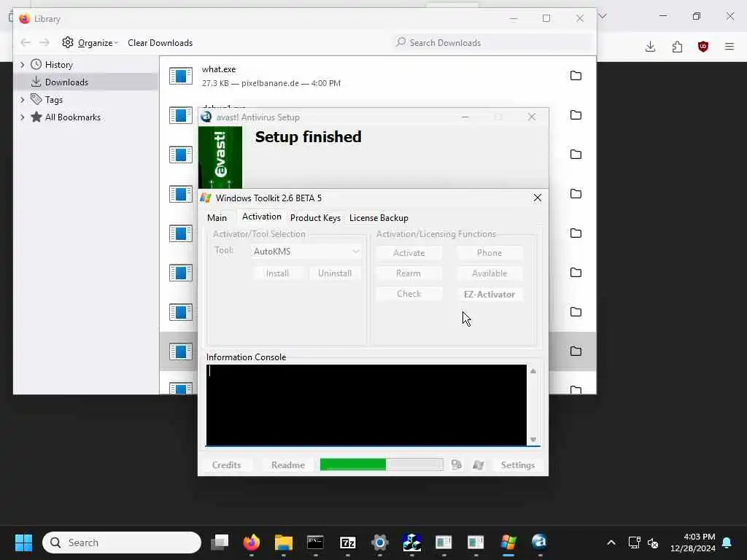This screenshot has height=560, width=747.
Task: Close the Windows Toolkit window
Action: coord(537,198)
